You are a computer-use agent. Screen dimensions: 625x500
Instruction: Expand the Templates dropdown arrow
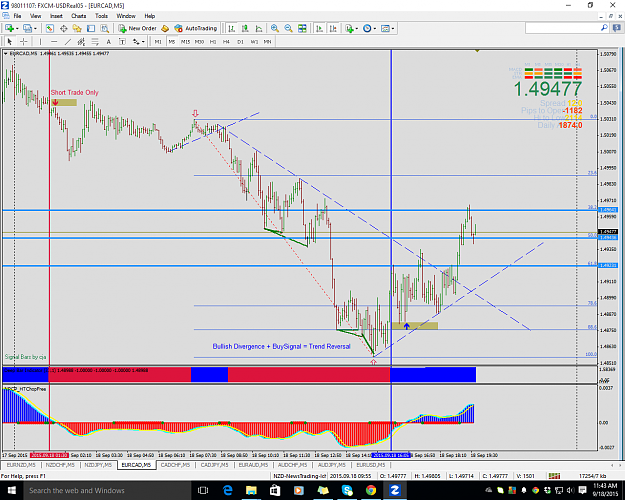[x=393, y=28]
